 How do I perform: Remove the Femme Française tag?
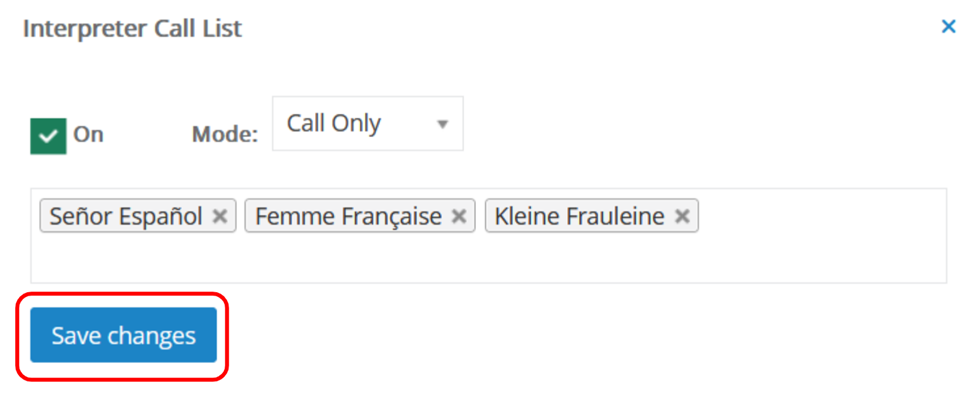[x=458, y=216]
